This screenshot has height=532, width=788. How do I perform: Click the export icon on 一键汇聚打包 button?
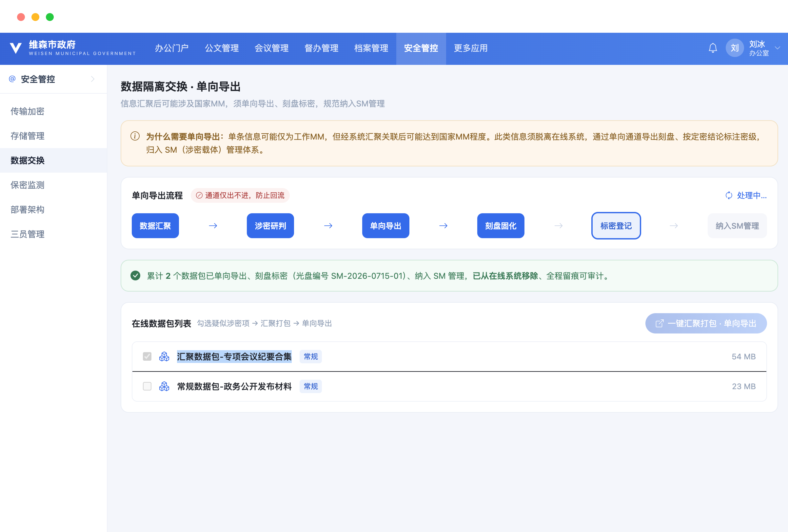click(x=660, y=323)
